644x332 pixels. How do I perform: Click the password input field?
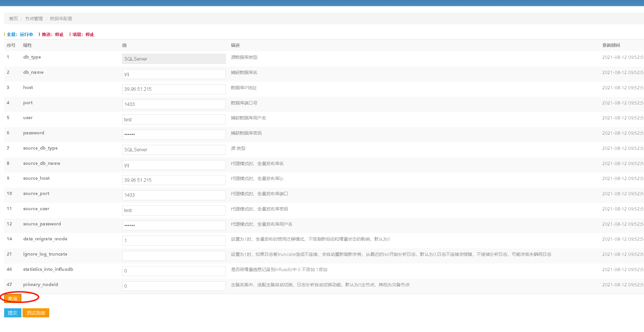[174, 135]
